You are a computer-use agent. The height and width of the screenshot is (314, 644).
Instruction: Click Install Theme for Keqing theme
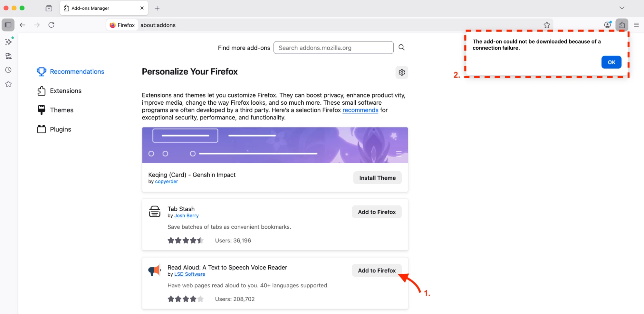point(377,178)
